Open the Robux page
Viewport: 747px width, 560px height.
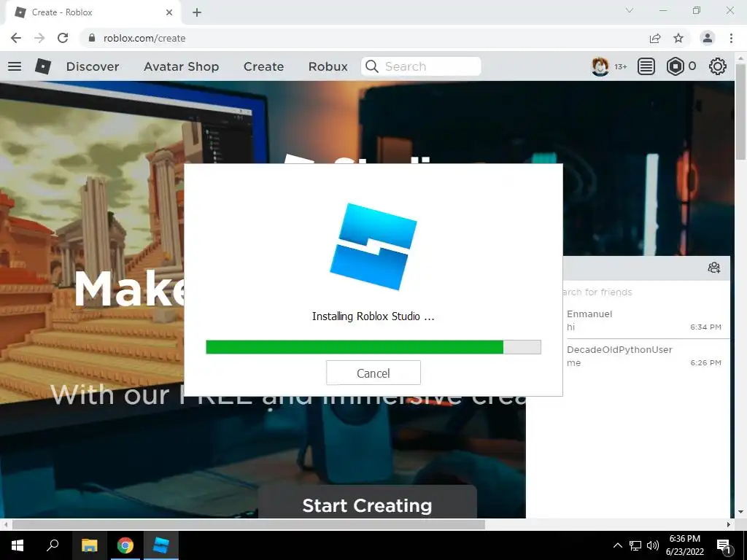pyautogui.click(x=328, y=66)
